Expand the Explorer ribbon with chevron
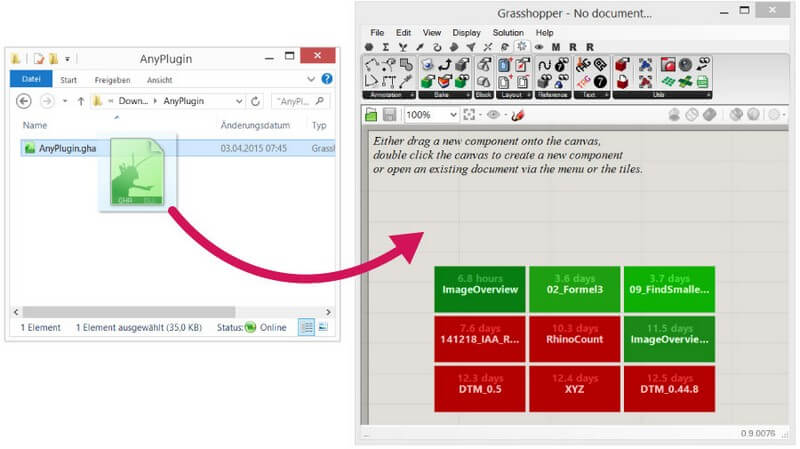This screenshot has height=449, width=800. click(x=313, y=79)
